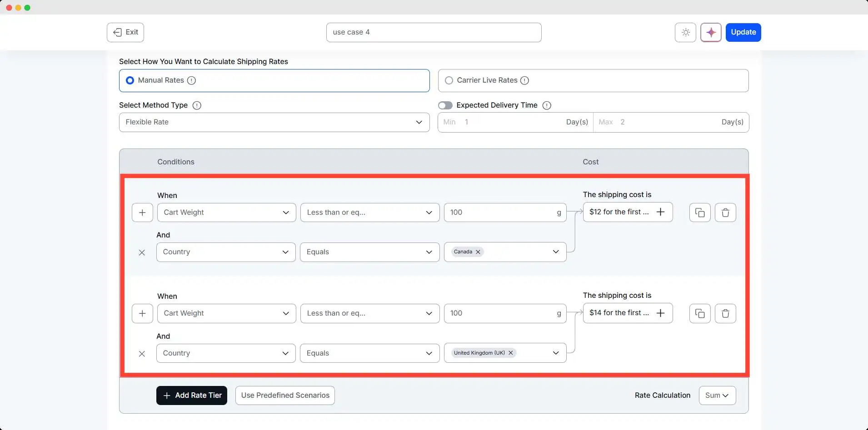Open the Flexible Rate method type dropdown
Screen dimensions: 868x430
click(x=274, y=122)
